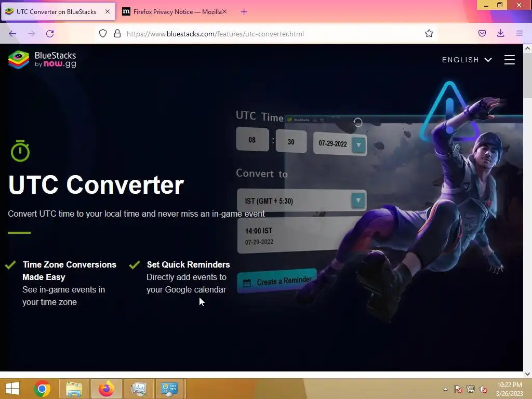Close the UTC Converter tab
532x399 pixels.
tap(108, 11)
